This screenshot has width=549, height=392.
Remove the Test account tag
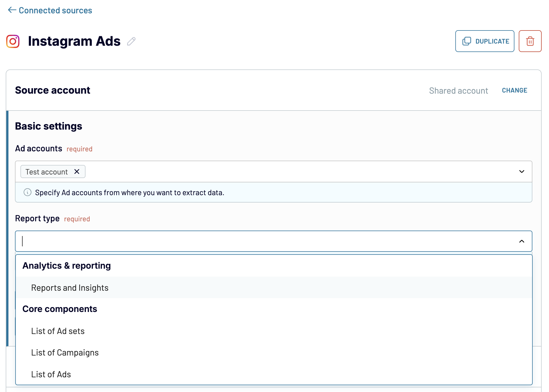click(x=77, y=171)
